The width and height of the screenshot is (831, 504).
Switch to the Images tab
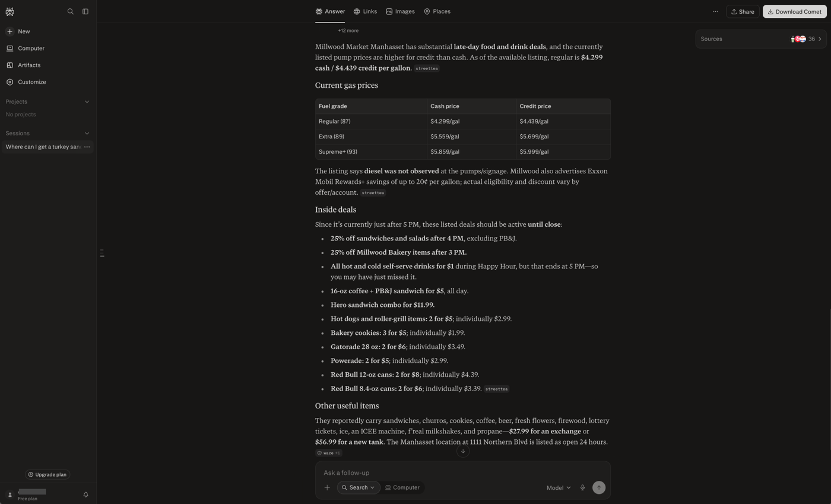(x=400, y=11)
